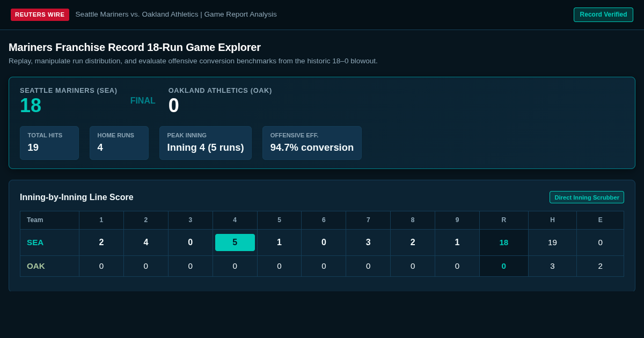Click SEA errors cell in line score
Image resolution: width=644 pixels, height=338 pixels.
(x=601, y=243)
